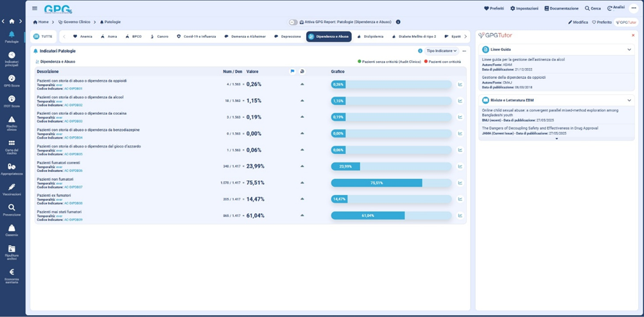644x317 pixels.
Task: Open Economia sanitaria sidebar item
Action: point(12,274)
